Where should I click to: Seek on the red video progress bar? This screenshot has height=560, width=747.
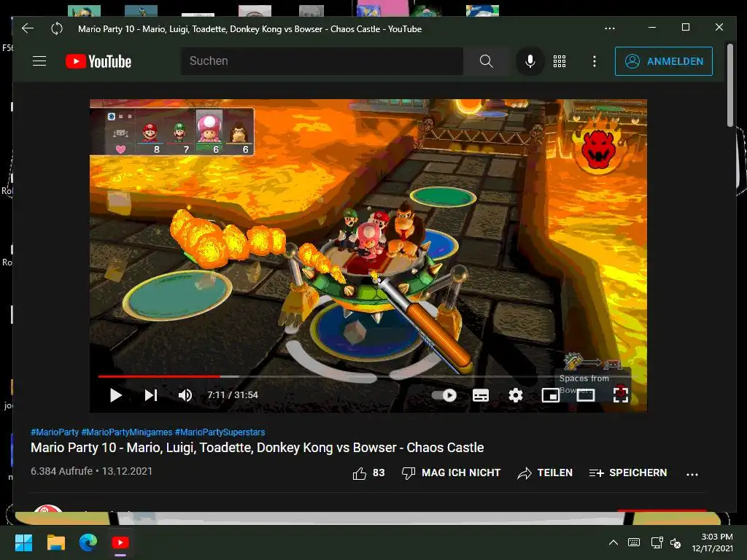pos(159,376)
